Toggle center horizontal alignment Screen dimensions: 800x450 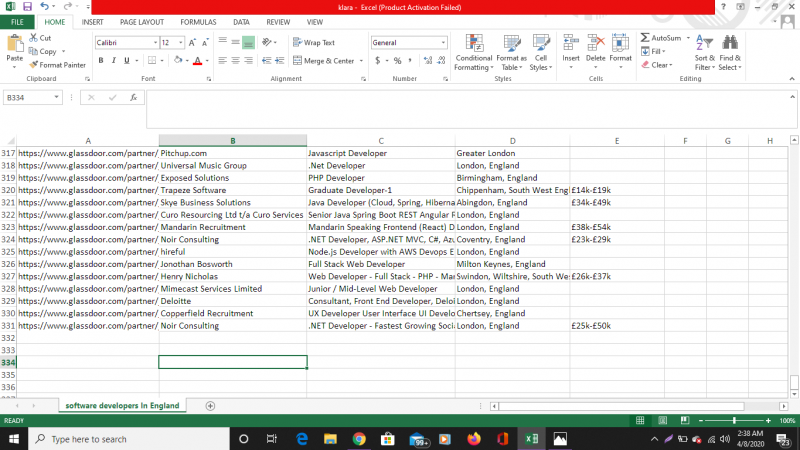235,60
